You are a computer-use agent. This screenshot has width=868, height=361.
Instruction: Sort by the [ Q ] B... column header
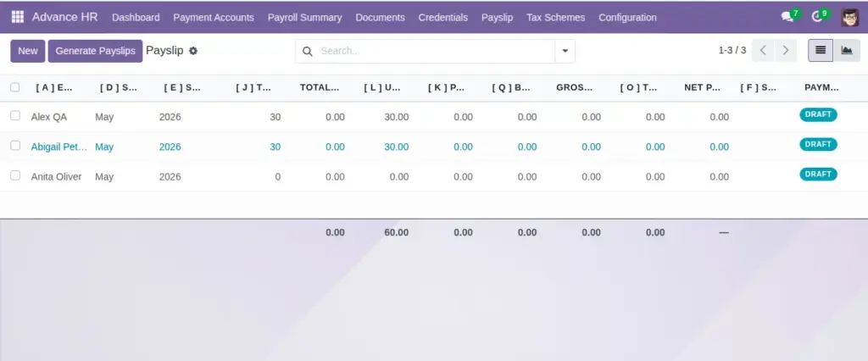[x=511, y=87]
